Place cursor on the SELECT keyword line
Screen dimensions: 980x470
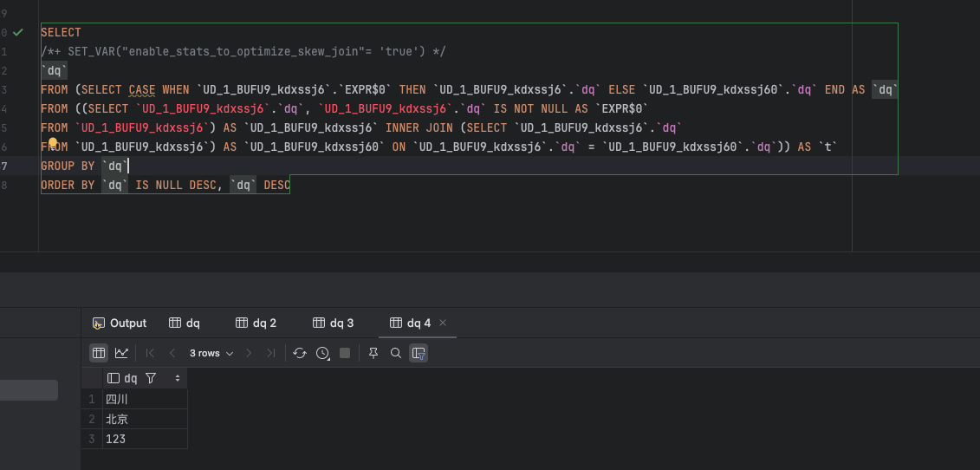tap(62, 33)
